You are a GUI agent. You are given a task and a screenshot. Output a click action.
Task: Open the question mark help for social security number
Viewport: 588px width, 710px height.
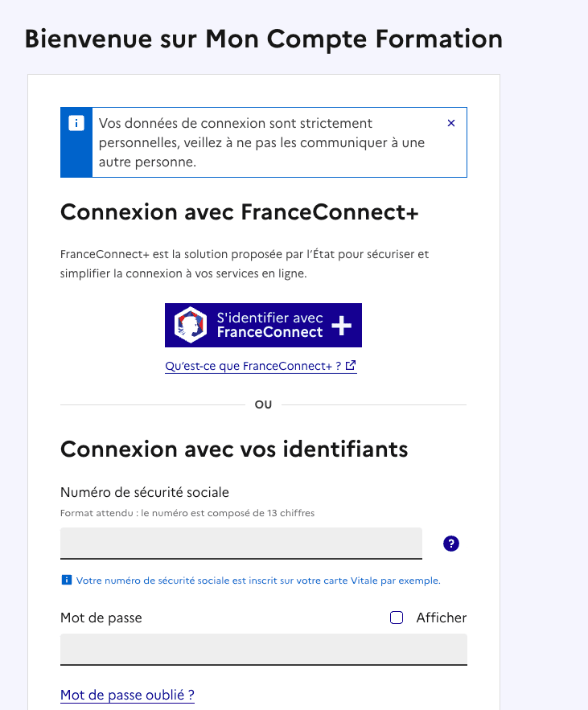point(451,544)
